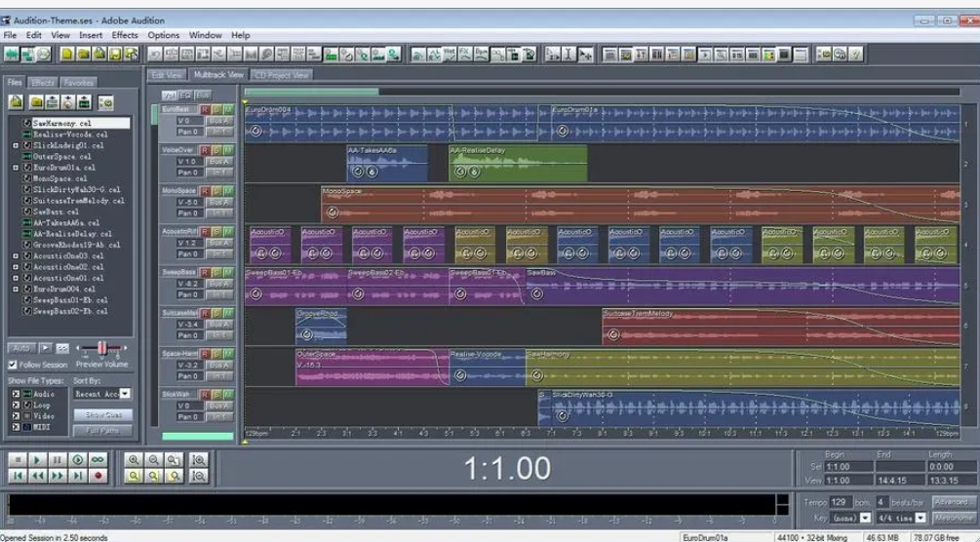
Task: Click Zoom Out Vertically icon
Action: (x=199, y=476)
